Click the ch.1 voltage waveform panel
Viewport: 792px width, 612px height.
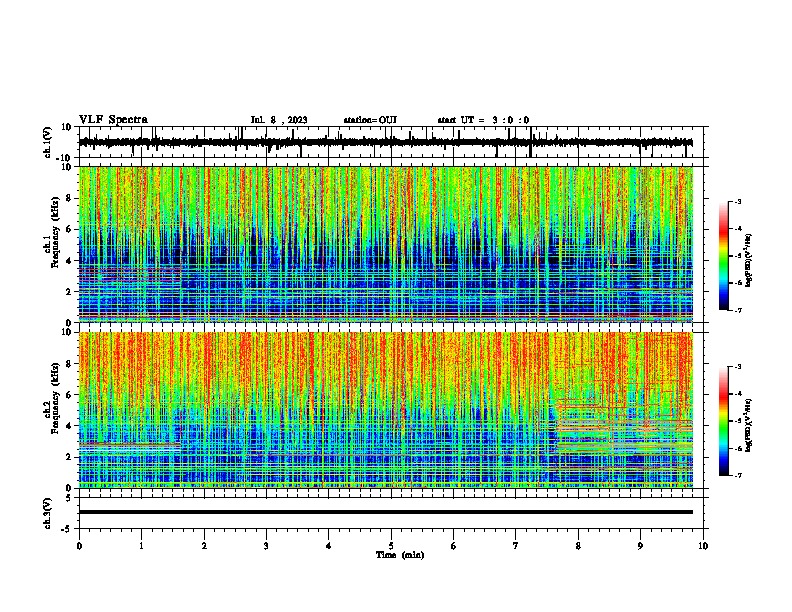tap(391, 142)
